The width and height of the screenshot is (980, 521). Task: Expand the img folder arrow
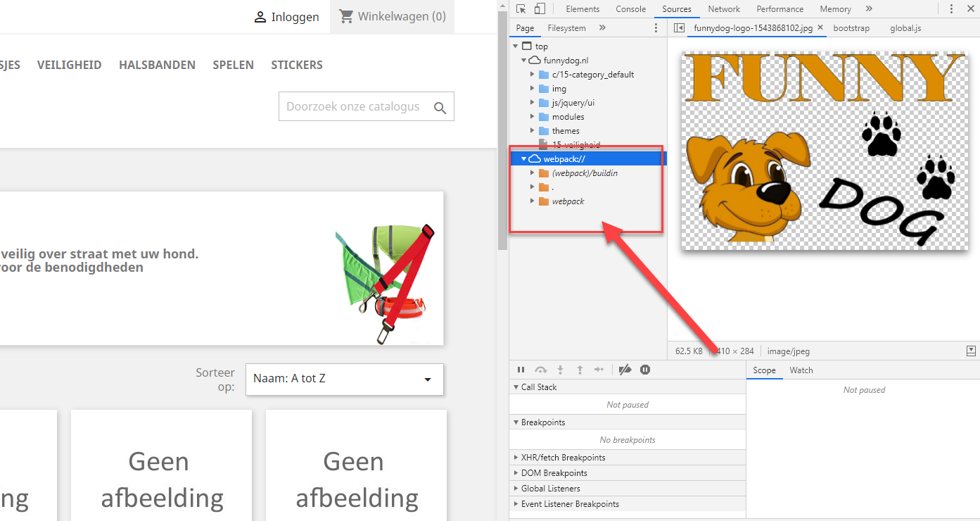(533, 89)
